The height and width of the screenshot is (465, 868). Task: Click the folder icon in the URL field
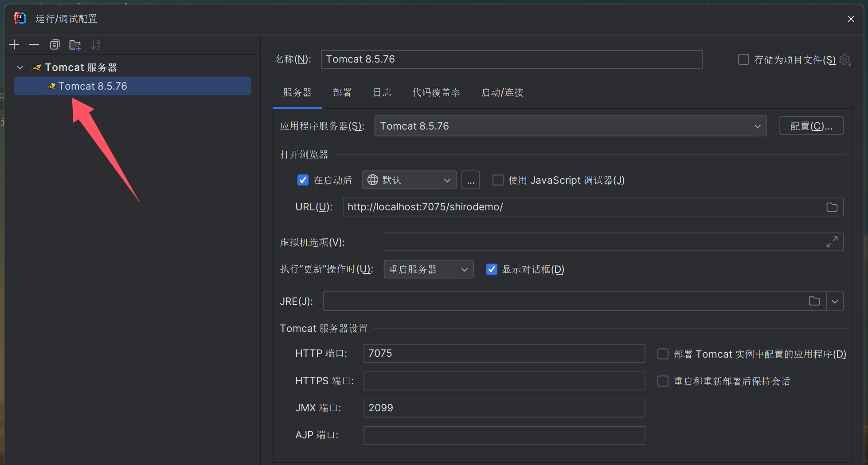[832, 207]
